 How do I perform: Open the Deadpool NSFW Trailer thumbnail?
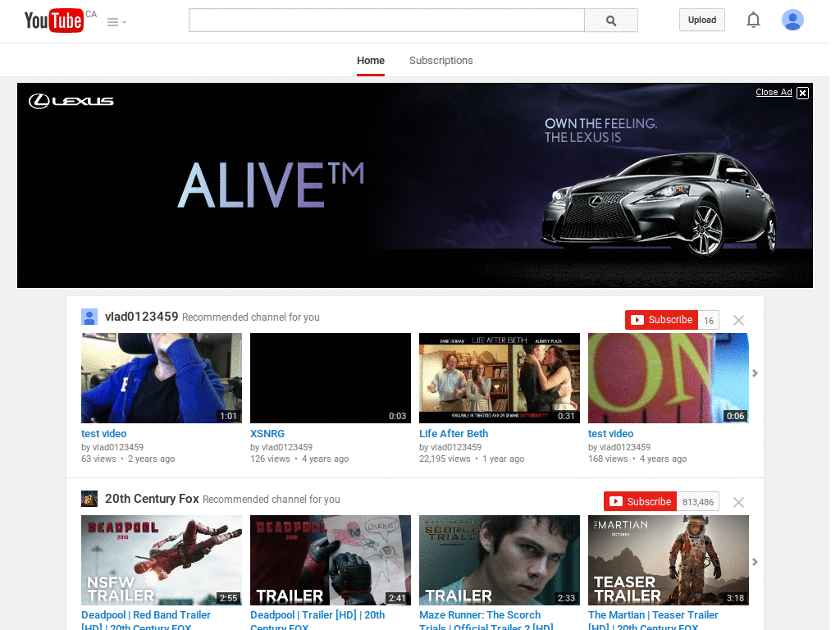point(162,560)
